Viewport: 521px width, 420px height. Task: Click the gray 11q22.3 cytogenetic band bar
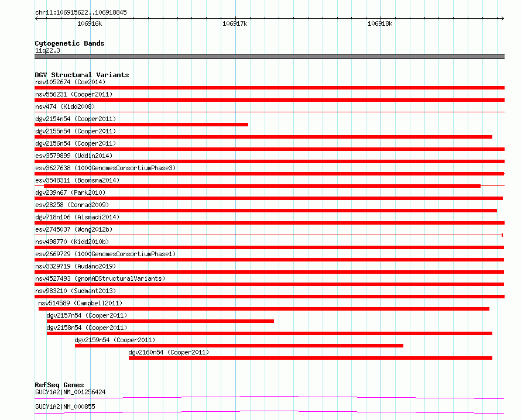pos(269,57)
